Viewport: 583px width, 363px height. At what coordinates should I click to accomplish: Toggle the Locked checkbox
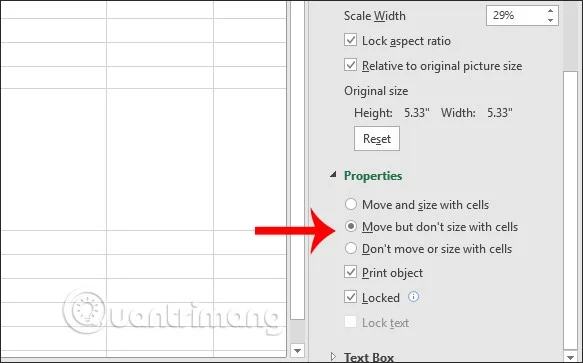click(351, 297)
